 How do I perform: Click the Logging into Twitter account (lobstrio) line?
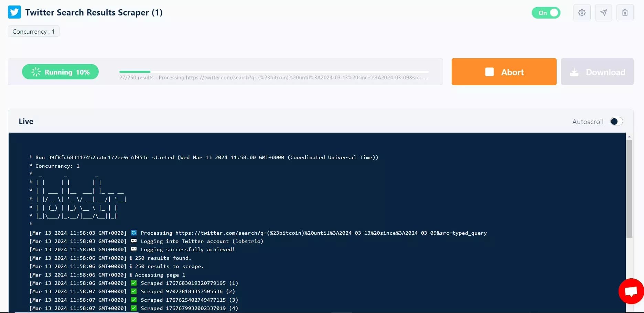[146, 241]
